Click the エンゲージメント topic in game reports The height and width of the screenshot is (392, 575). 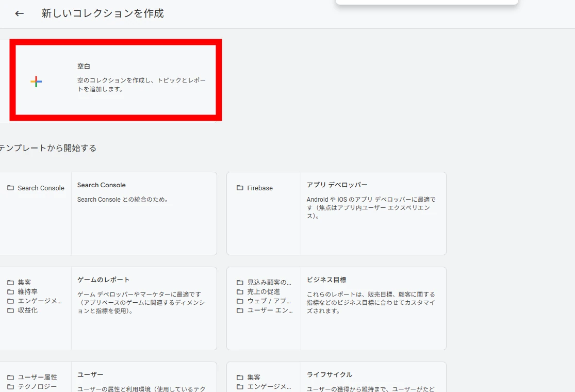click(40, 301)
